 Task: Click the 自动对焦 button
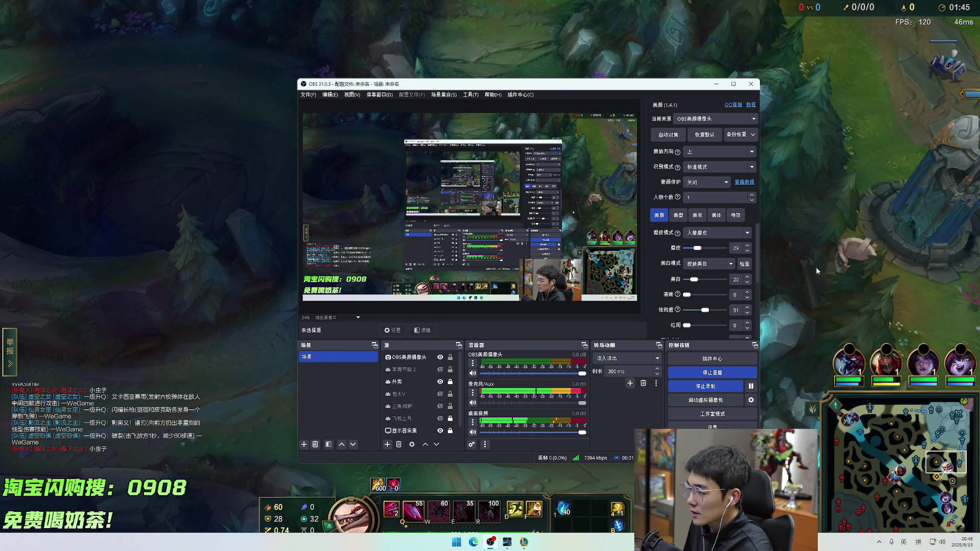[x=669, y=135]
